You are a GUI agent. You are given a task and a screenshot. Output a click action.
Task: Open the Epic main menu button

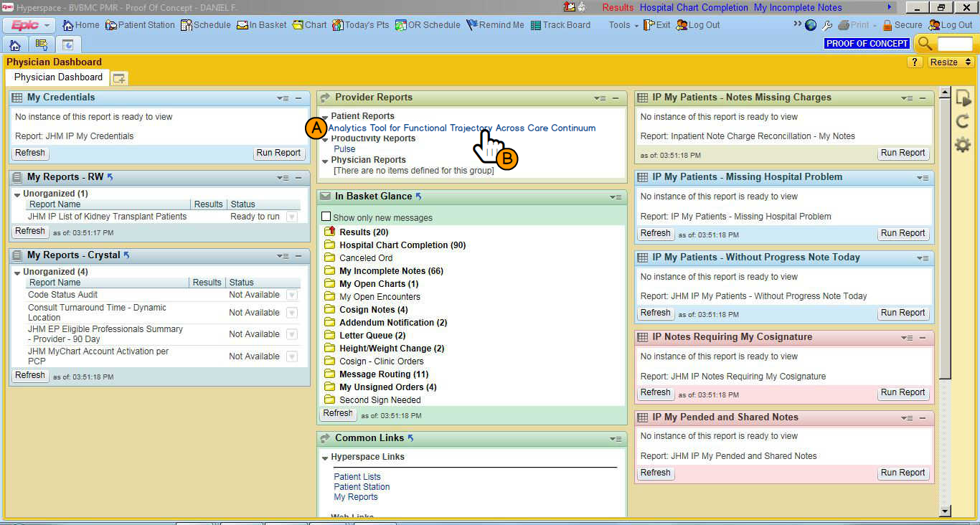[x=29, y=25]
